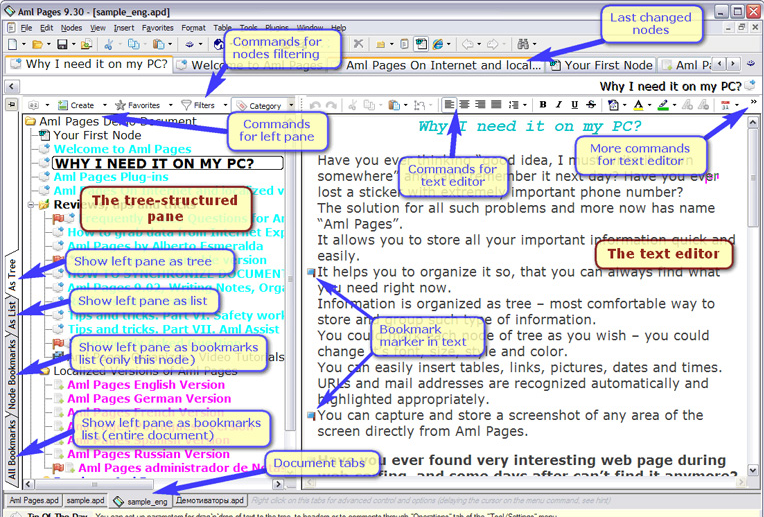Open the Create dropdown menu

pyautogui.click(x=76, y=105)
